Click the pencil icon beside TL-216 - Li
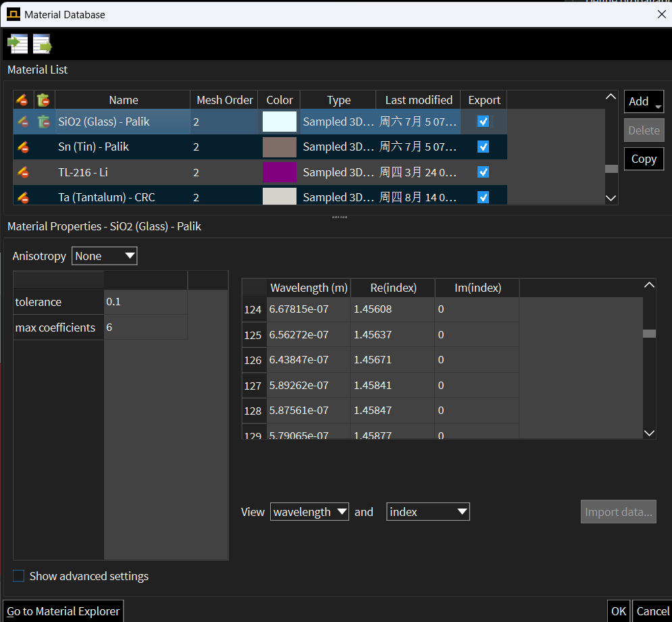Viewport: 672px width, 622px height. 23,172
